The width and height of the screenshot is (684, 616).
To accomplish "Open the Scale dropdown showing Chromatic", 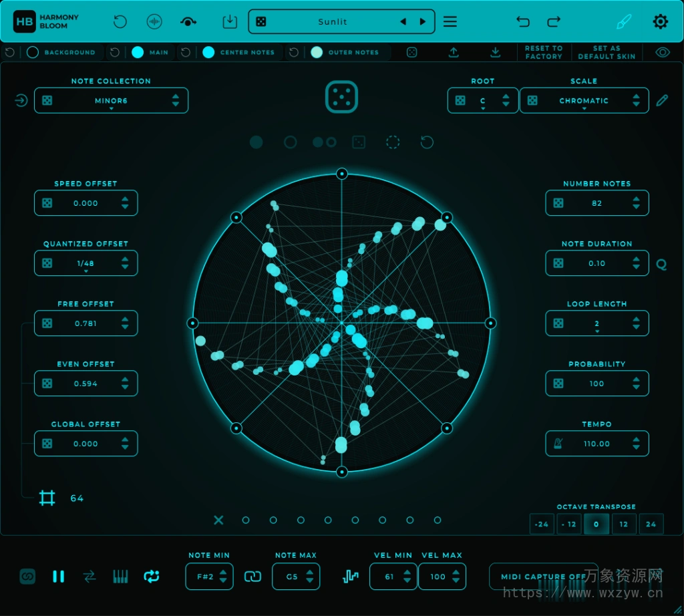I will [584, 100].
